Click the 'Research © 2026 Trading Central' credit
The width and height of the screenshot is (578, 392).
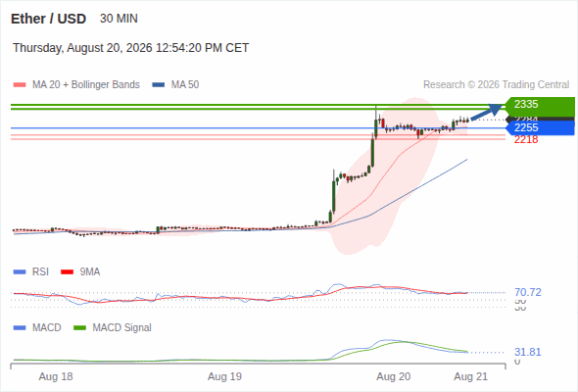(496, 85)
